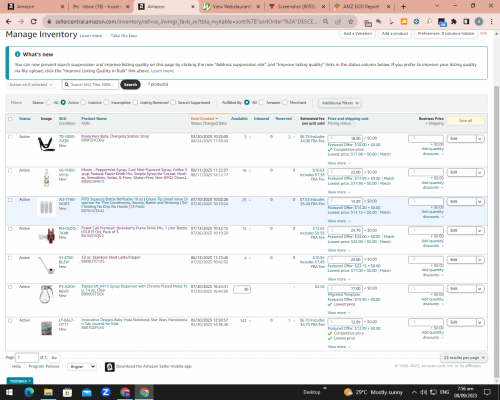Go back using the browser back arrow
The width and height of the screenshot is (500, 400).
(9, 21)
